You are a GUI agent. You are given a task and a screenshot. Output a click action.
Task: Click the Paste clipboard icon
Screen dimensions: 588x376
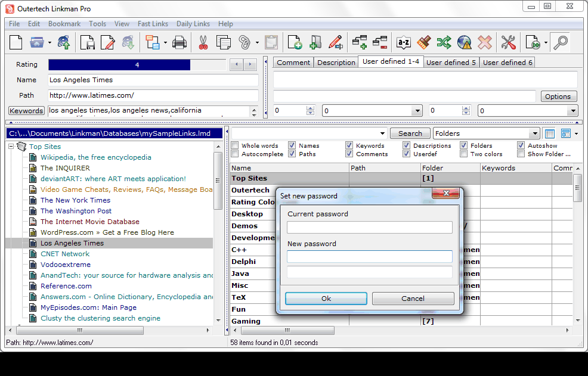tap(271, 42)
